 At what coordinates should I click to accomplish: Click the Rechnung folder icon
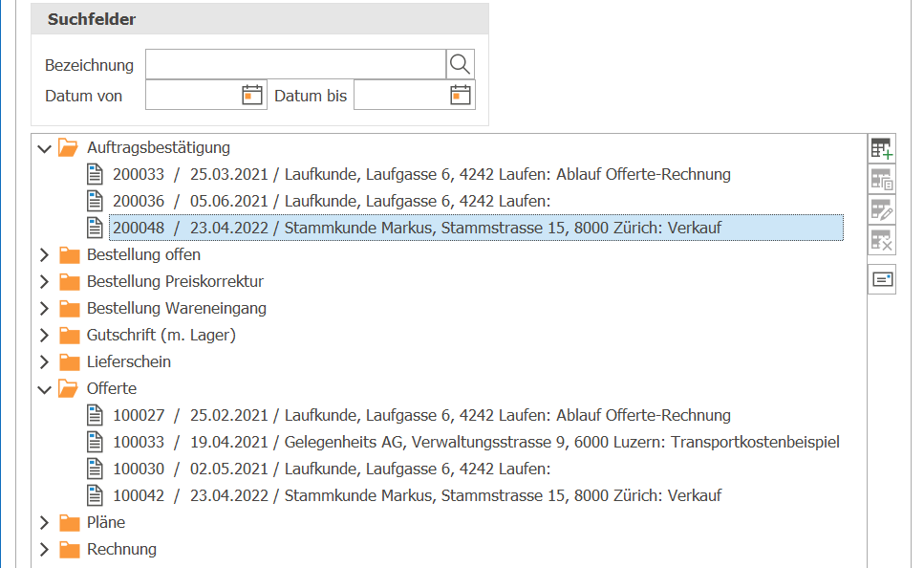[70, 549]
